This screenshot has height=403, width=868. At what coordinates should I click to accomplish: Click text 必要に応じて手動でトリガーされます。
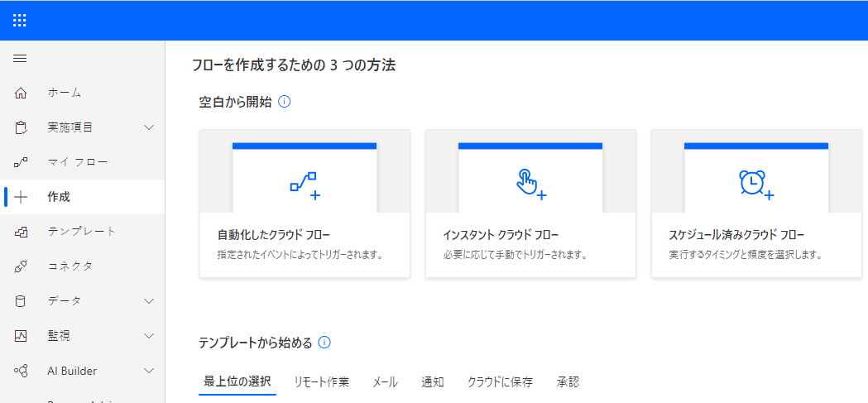[x=515, y=256]
